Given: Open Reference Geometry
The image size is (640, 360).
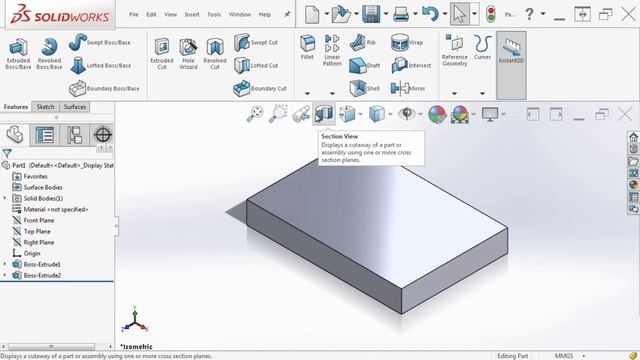Looking at the screenshot, I should 454,50.
